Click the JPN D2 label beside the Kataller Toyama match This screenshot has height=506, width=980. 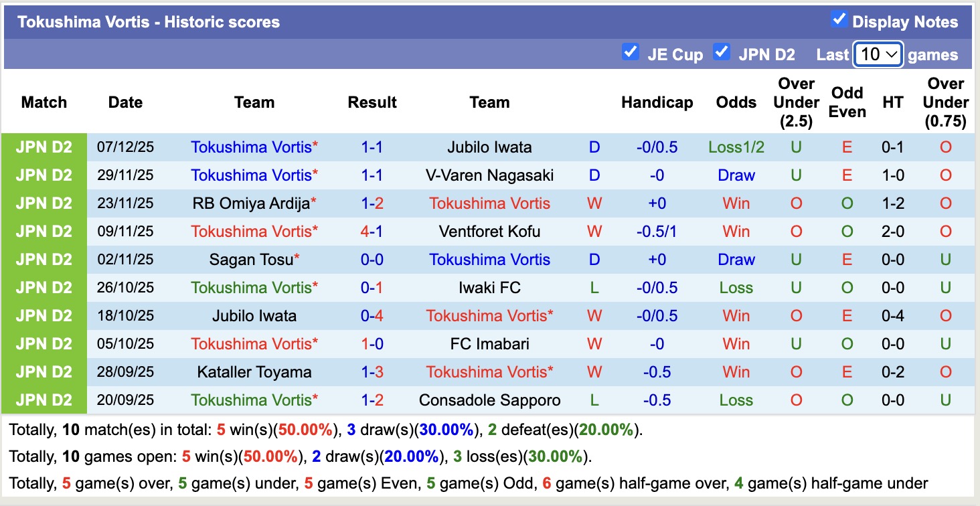pyautogui.click(x=44, y=371)
